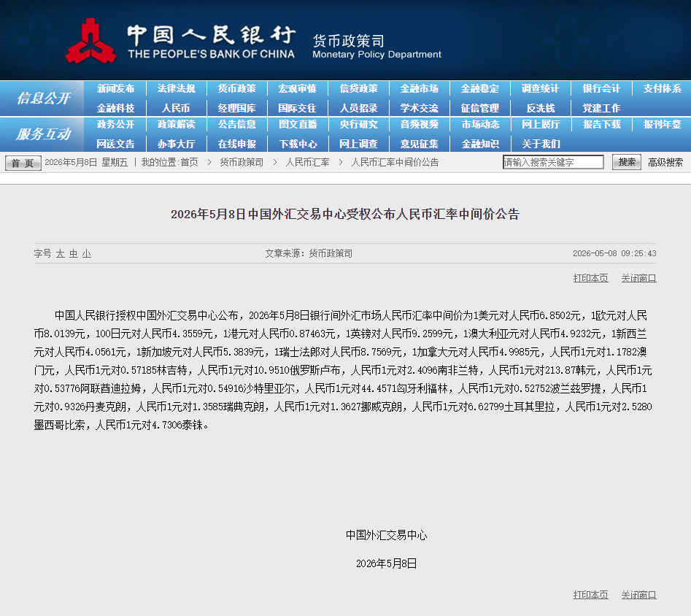This screenshot has height=616, width=691.
Task: Open 金融知识 menu item
Action: (x=480, y=144)
